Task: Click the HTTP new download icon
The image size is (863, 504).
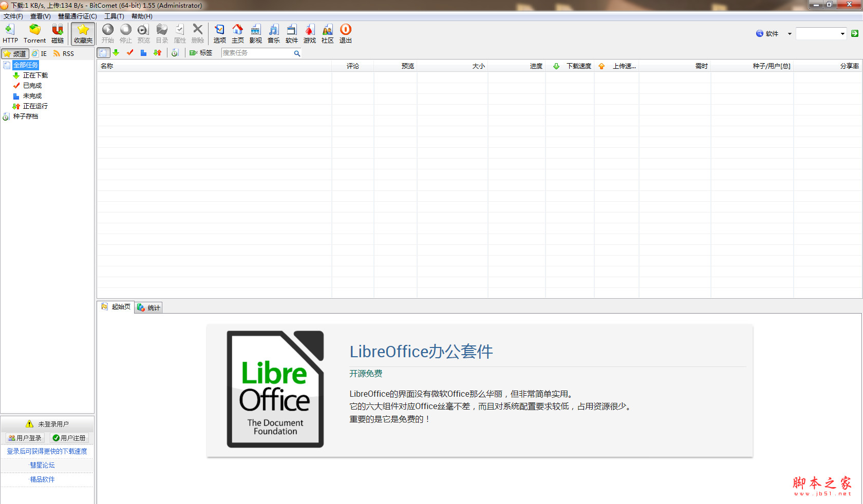Action: coord(10,33)
